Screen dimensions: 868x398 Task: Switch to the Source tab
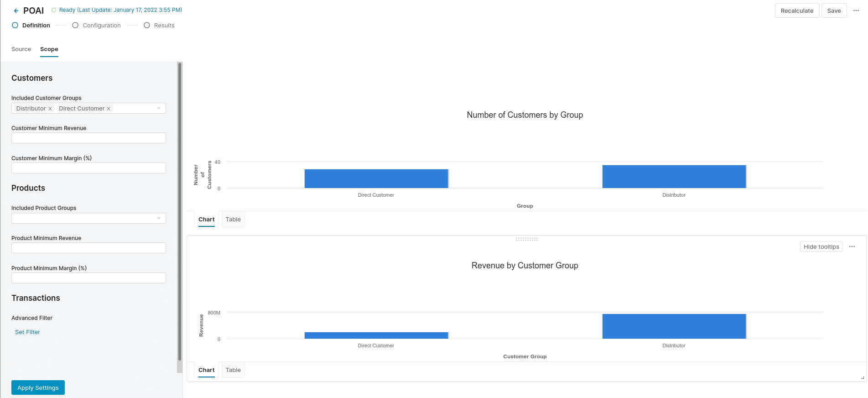click(x=21, y=49)
